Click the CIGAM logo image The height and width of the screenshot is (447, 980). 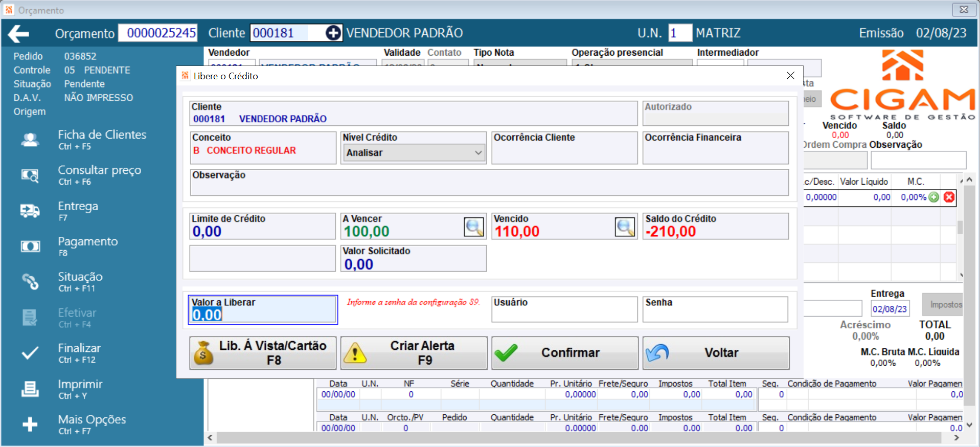point(902,84)
